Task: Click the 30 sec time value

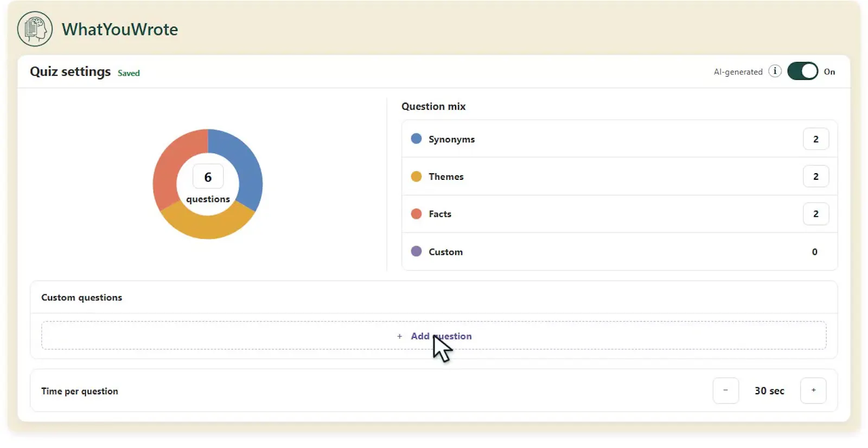Action: (769, 391)
